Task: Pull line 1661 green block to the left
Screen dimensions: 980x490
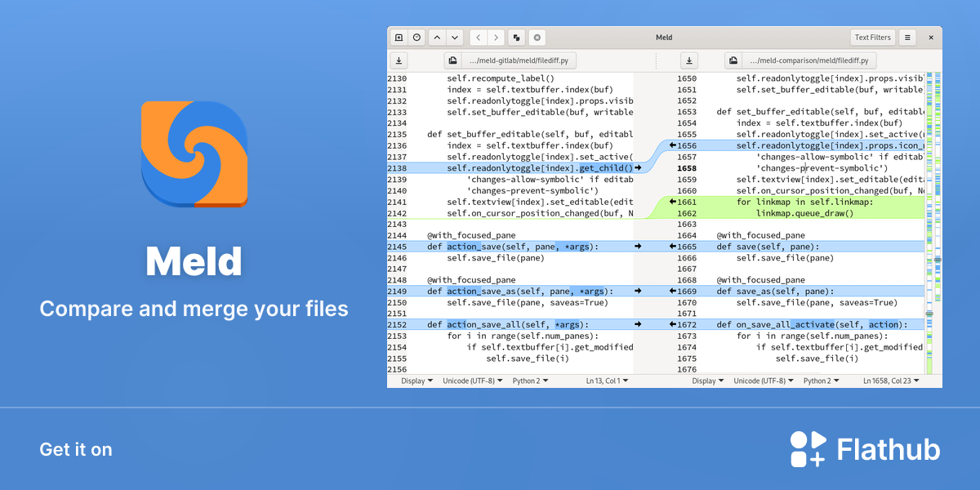Action: pos(672,201)
